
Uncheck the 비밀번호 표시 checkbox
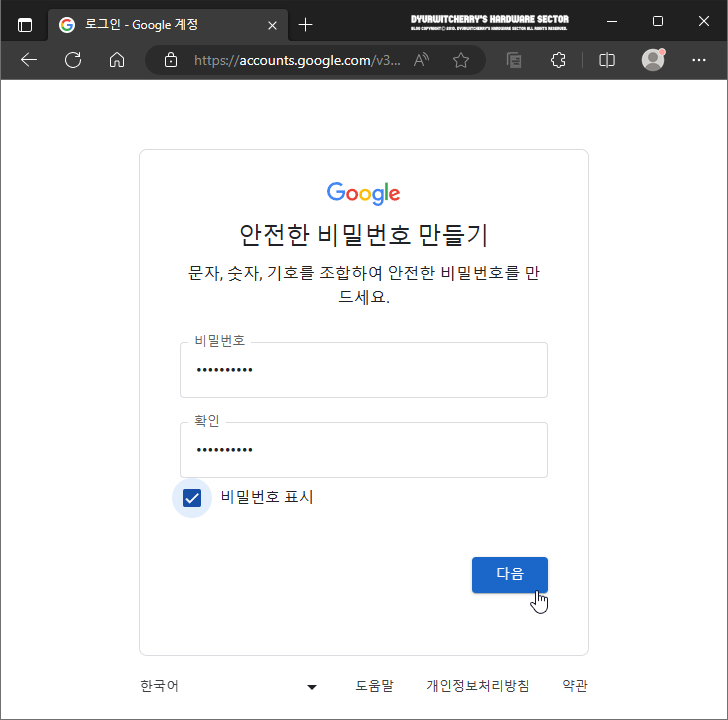pyautogui.click(x=192, y=498)
